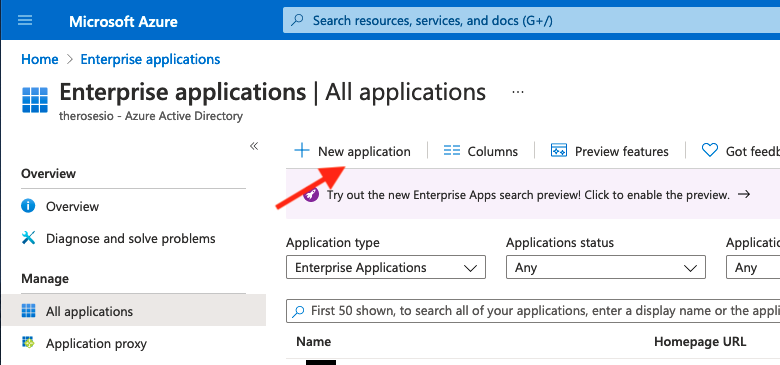Open the hamburger portal menu

[25, 21]
